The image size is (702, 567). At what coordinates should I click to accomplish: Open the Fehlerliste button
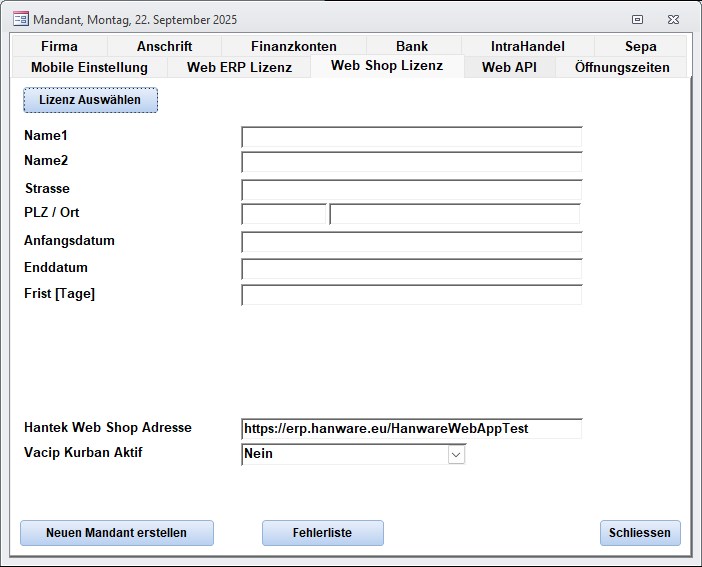(322, 533)
